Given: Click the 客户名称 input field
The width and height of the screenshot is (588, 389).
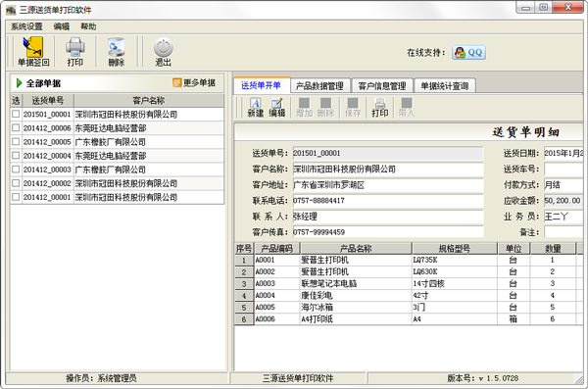Looking at the screenshot, I should (x=388, y=170).
